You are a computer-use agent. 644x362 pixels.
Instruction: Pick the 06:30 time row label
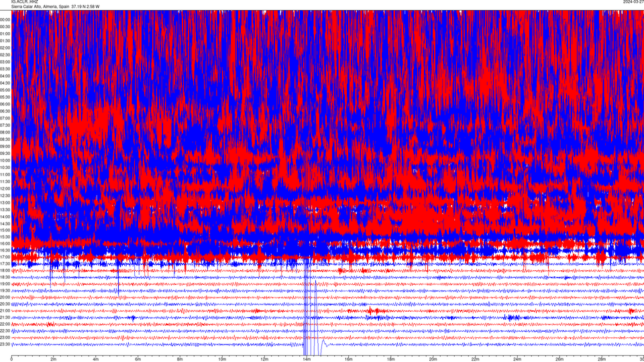coord(5,111)
